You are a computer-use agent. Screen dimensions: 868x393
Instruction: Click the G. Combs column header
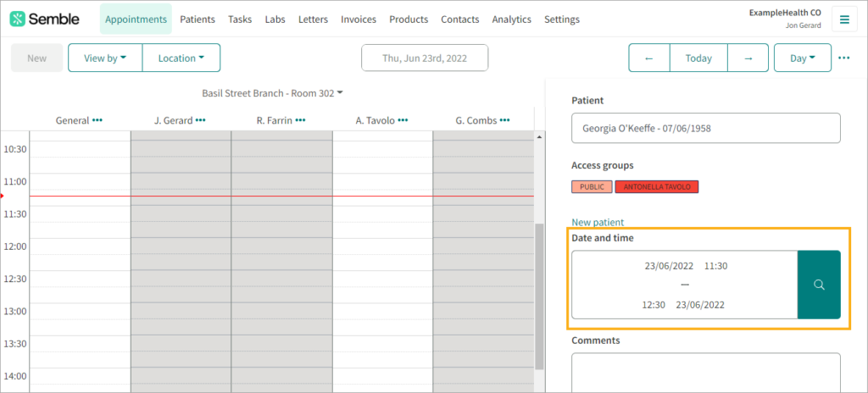tap(476, 120)
